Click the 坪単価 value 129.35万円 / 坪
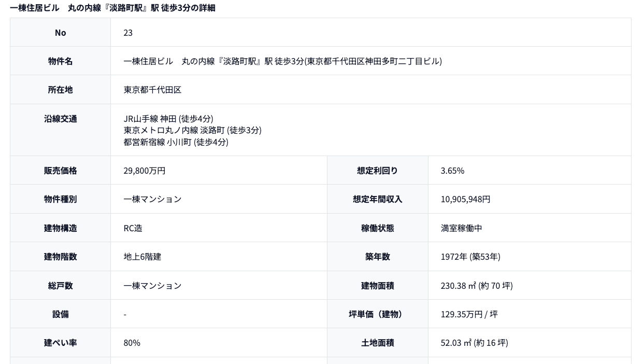 coord(469,314)
